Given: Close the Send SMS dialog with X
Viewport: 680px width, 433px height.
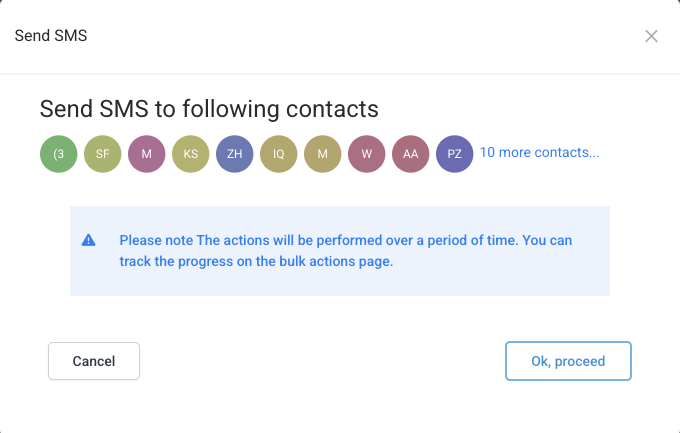Looking at the screenshot, I should point(652,36).
